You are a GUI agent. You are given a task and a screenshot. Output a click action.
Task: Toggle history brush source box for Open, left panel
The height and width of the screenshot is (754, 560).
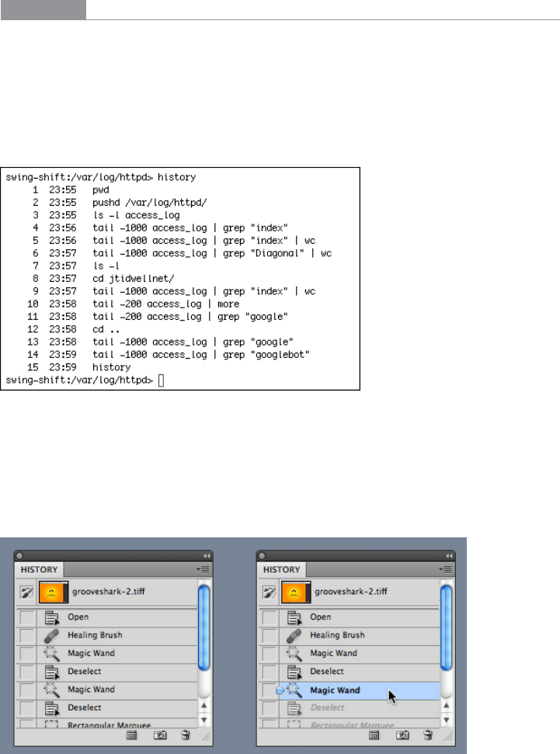[27, 617]
